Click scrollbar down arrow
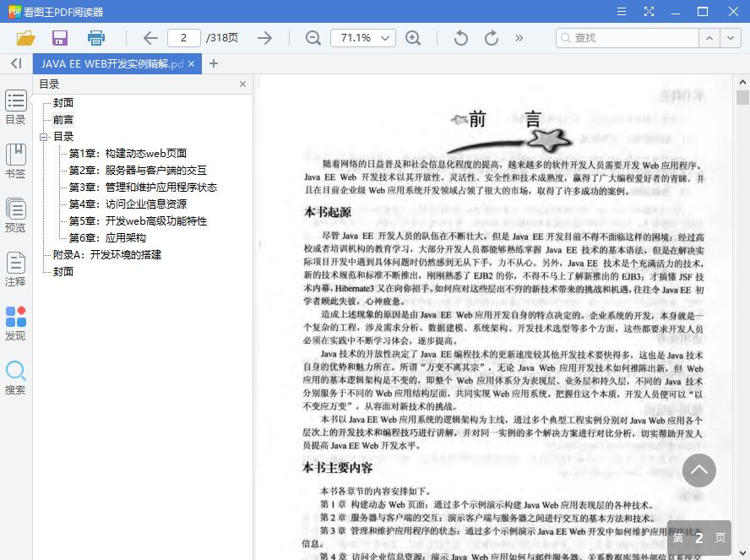Image resolution: width=750 pixels, height=560 pixels. (742, 554)
